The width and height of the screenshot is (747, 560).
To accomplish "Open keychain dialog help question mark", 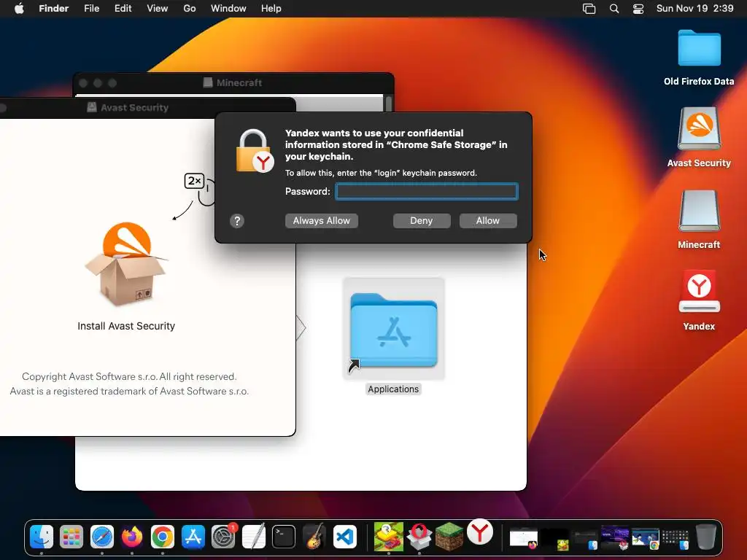I will coord(237,220).
